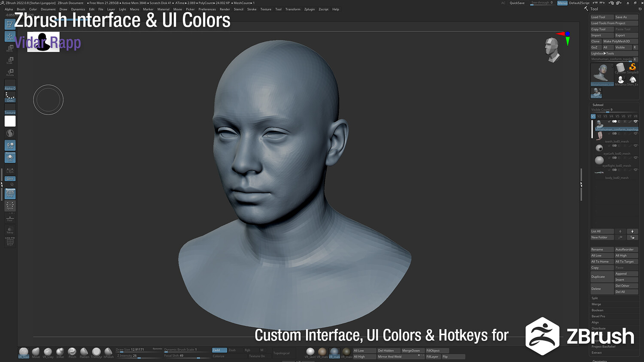Select the SimpleBrush tool icon
Image resolution: width=644 pixels, height=362 pixels.
click(632, 68)
